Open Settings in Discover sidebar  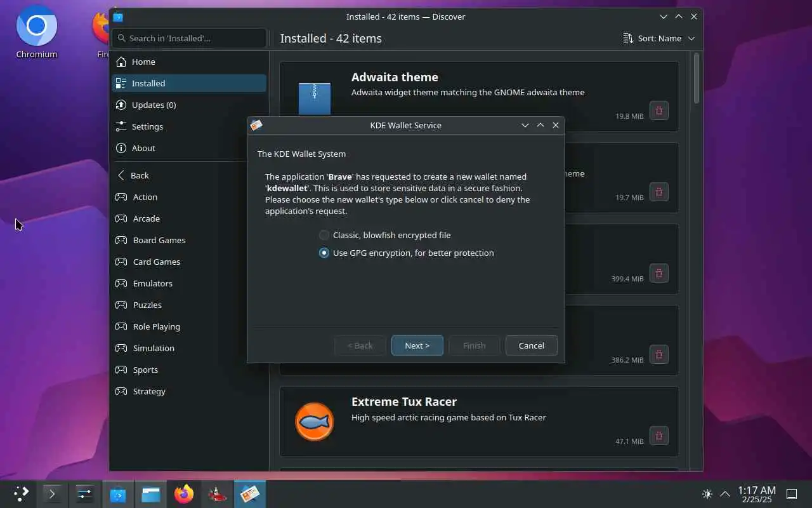pos(189,126)
